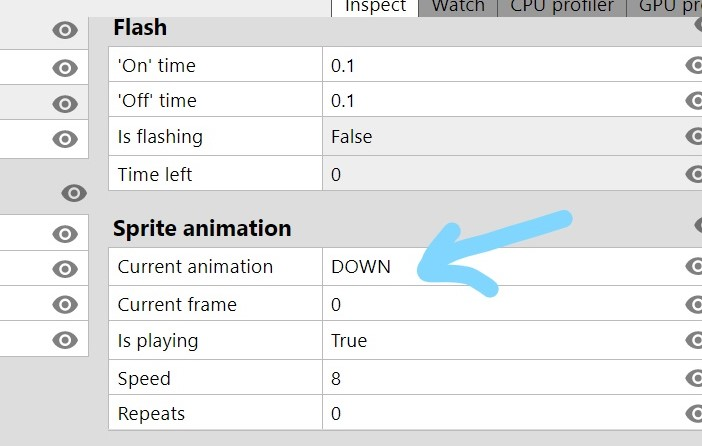Screen dimensions: 702x446
Task: Edit the Current frame value field
Action: 503,304
